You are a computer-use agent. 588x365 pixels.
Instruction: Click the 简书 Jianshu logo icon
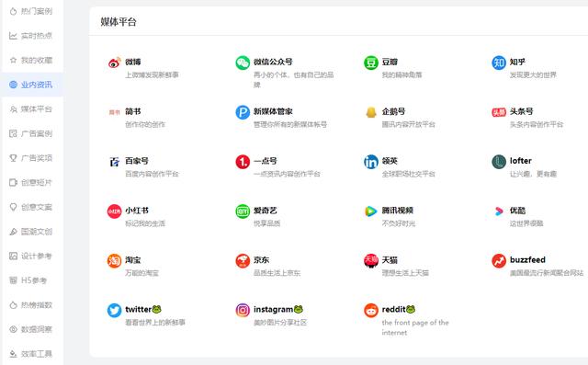(114, 112)
